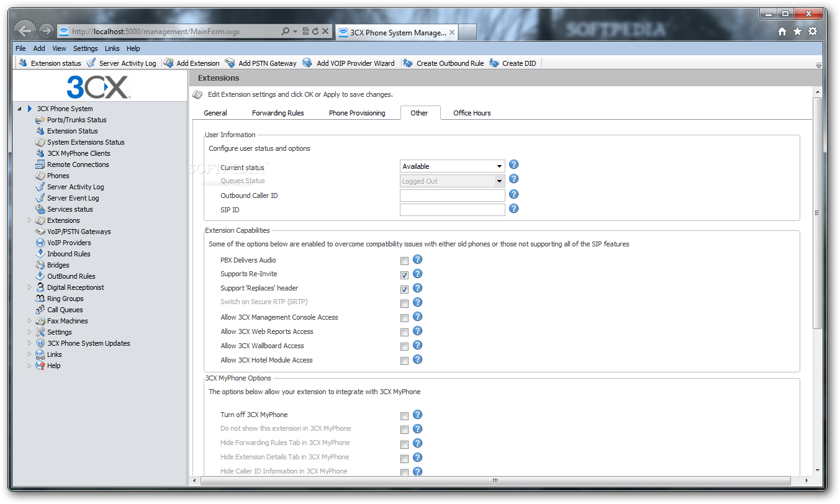Collapse 3CX Phone System root node
This screenshot has width=840, height=504.
point(19,109)
